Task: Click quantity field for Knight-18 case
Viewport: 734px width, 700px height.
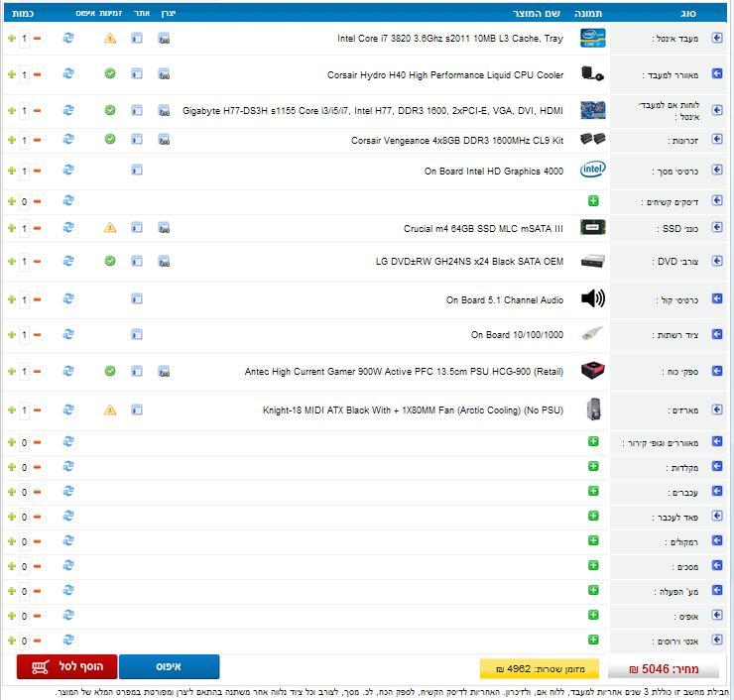Action: (25, 410)
